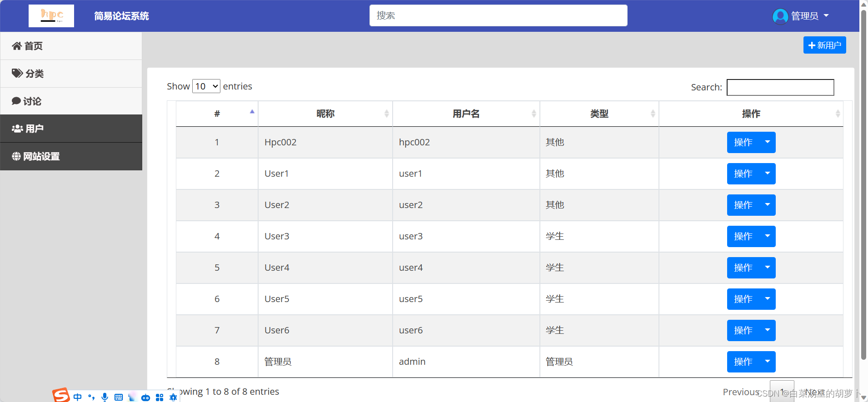The height and width of the screenshot is (402, 868).
Task: Expand 操作 dropdown arrow for User4
Action: [x=768, y=268]
